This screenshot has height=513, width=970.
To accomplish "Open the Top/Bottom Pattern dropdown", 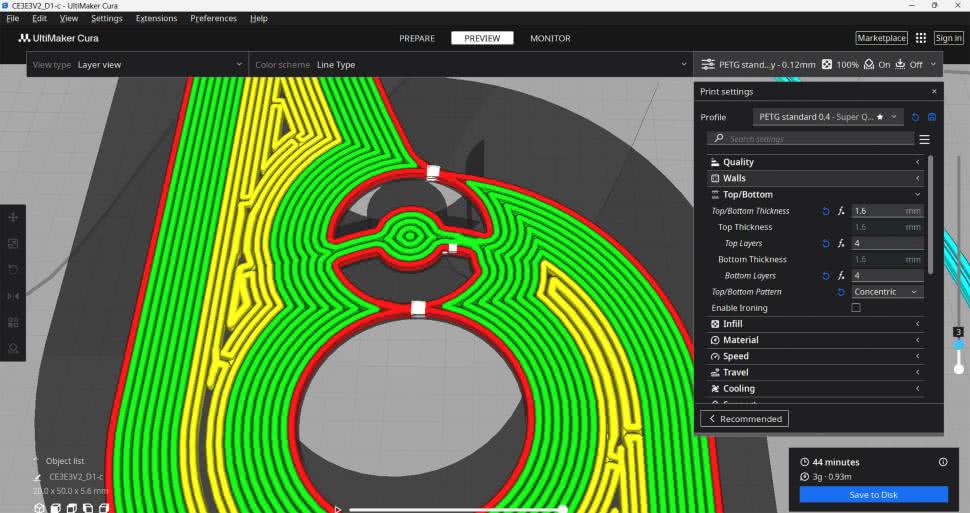I will 886,292.
